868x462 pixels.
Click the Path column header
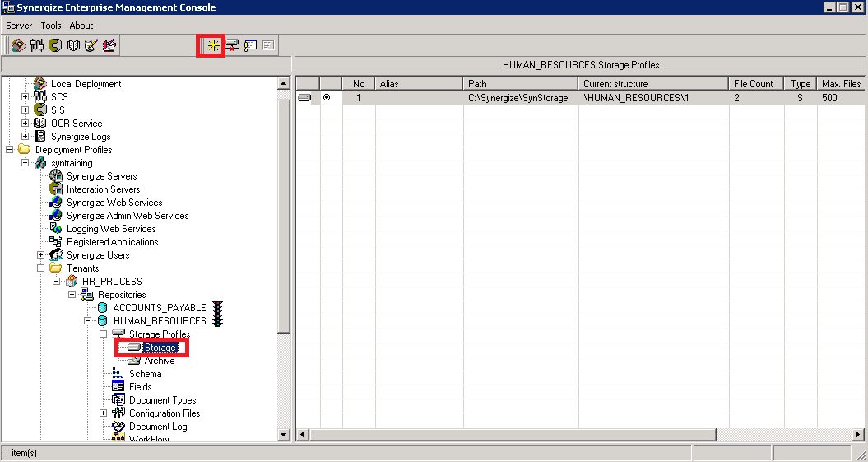pyautogui.click(x=520, y=84)
